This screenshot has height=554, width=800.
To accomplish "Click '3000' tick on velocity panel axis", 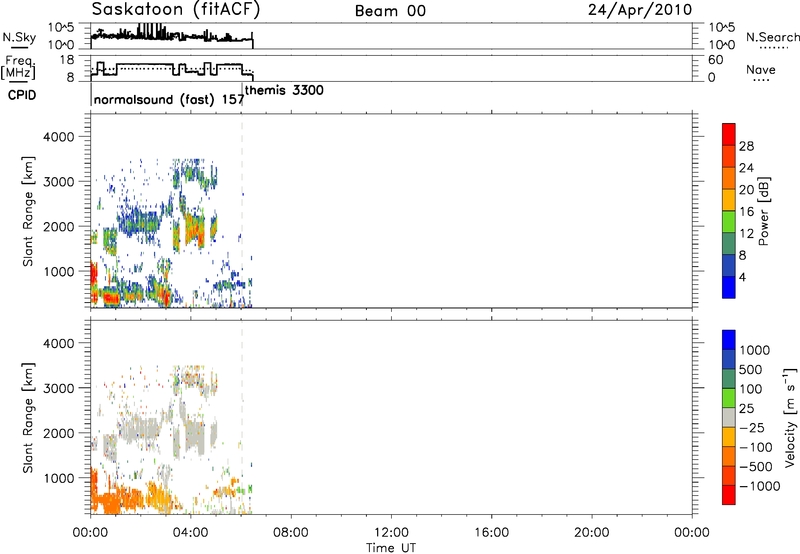I will coord(59,388).
